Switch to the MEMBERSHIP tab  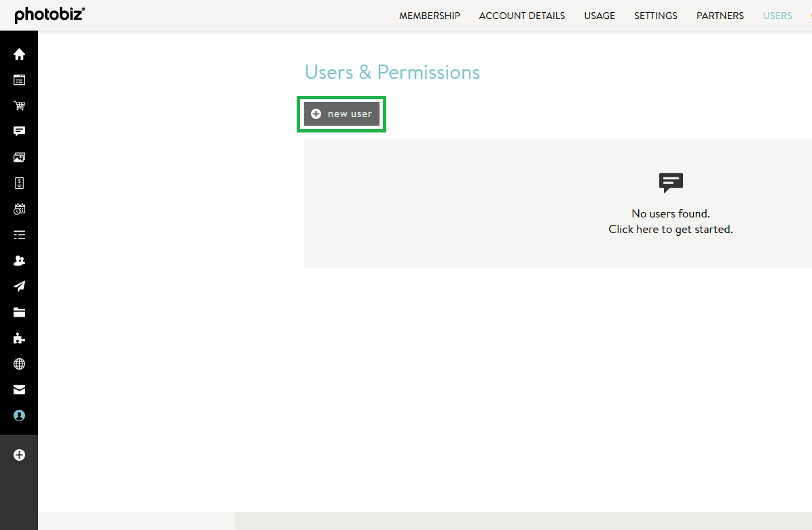click(x=429, y=15)
